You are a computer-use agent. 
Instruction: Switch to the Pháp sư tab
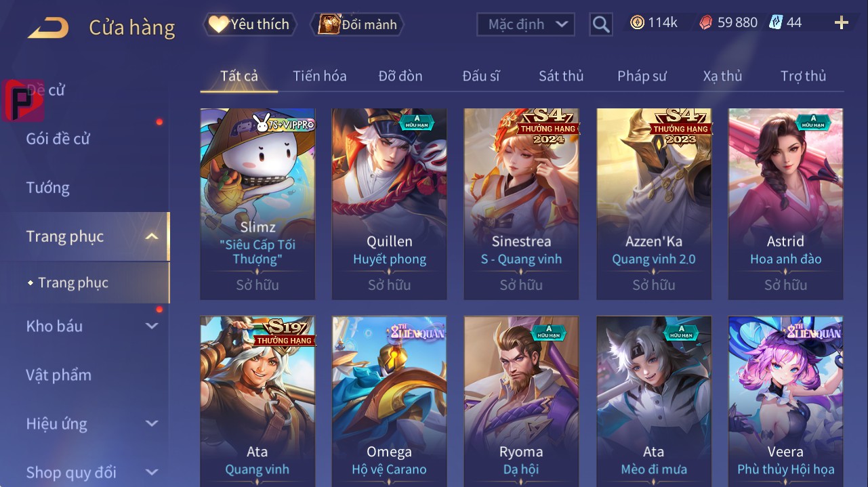coord(642,76)
